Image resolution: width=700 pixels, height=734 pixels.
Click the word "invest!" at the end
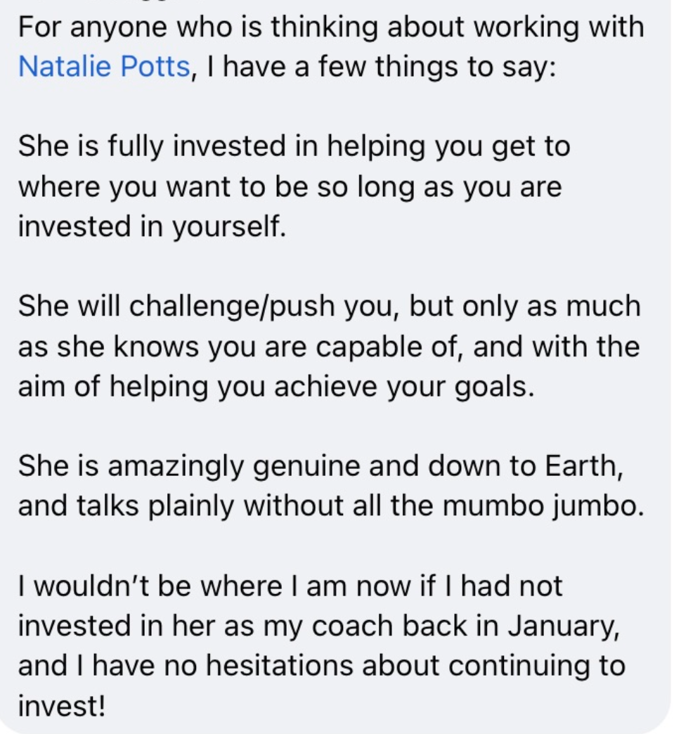(61, 706)
